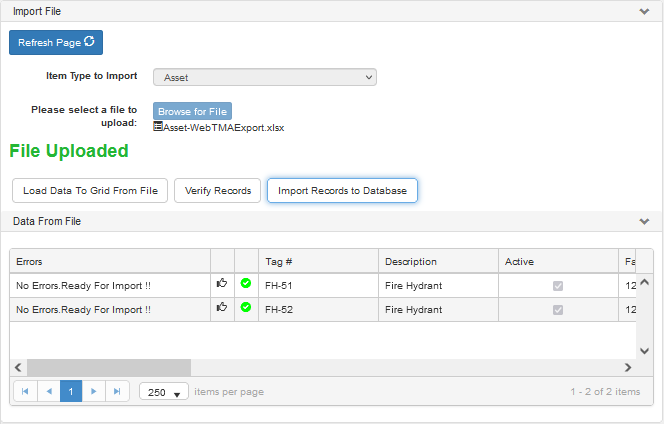
Task: Click Import Records to Database button
Action: click(342, 191)
